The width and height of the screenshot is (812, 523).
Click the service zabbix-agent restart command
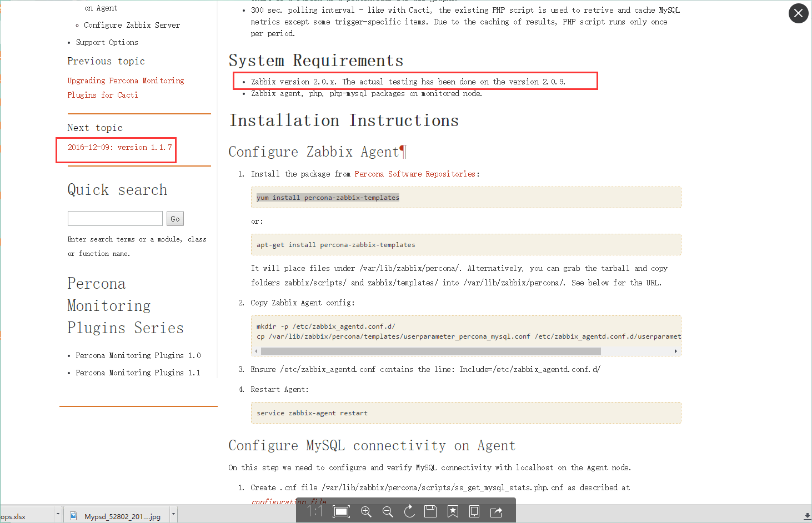coord(312,413)
